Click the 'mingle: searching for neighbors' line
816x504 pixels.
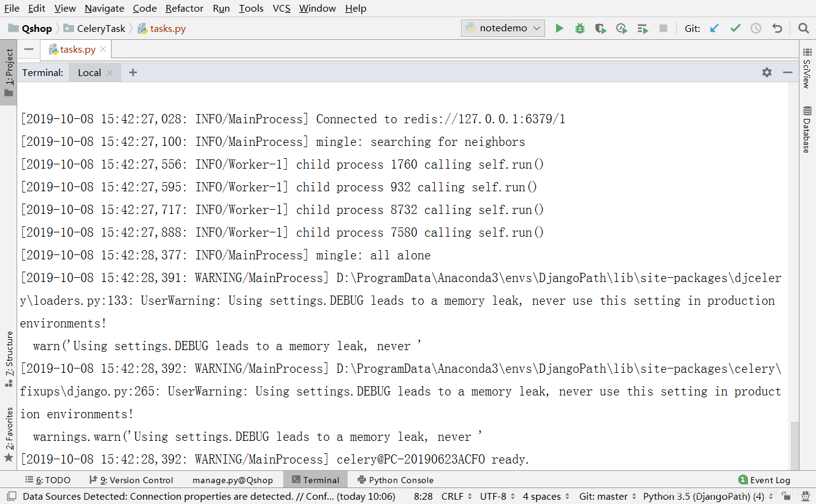point(272,142)
